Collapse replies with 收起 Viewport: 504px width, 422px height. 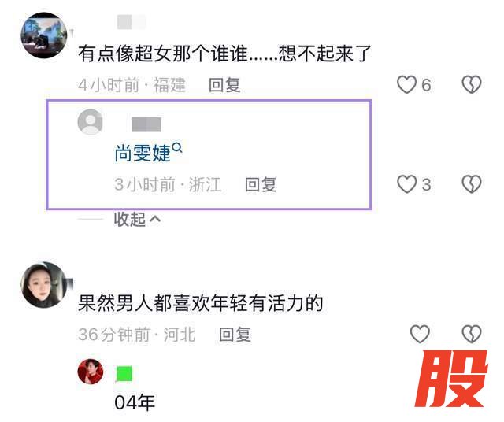click(x=130, y=220)
